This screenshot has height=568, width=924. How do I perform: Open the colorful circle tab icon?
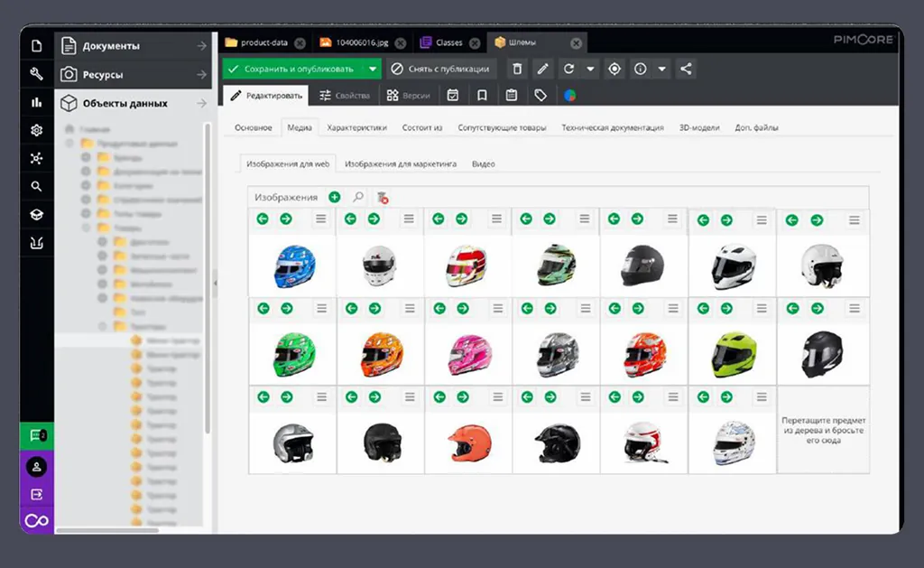pyautogui.click(x=570, y=96)
